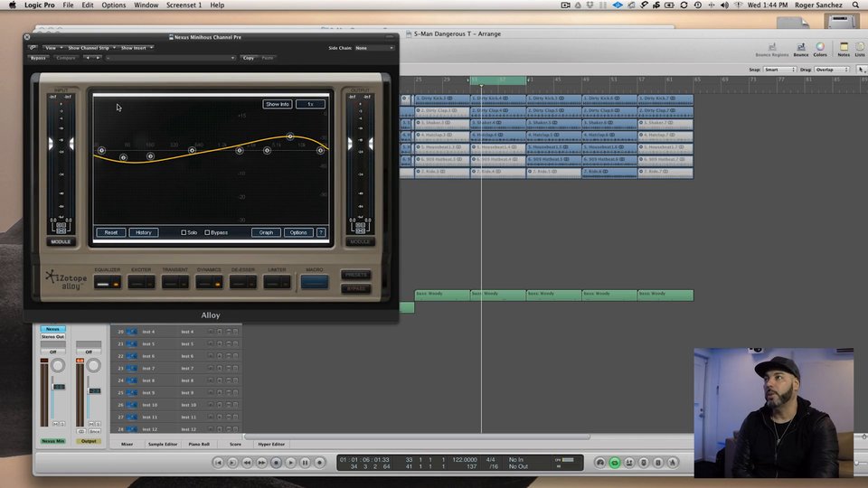Click the Presets button in Alloy
The height and width of the screenshot is (488, 868).
(x=355, y=275)
